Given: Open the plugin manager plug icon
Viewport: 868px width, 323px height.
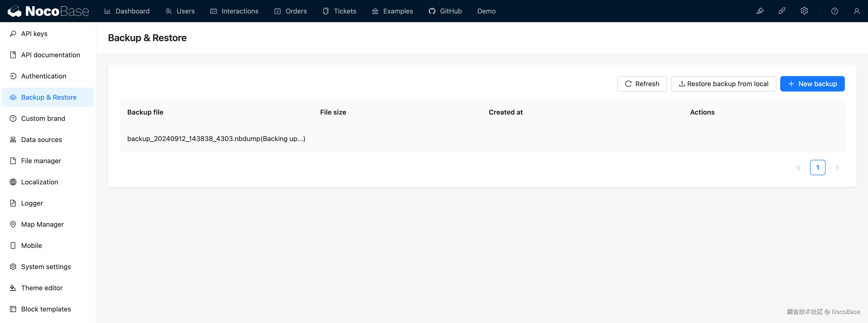Looking at the screenshot, I should coord(782,11).
